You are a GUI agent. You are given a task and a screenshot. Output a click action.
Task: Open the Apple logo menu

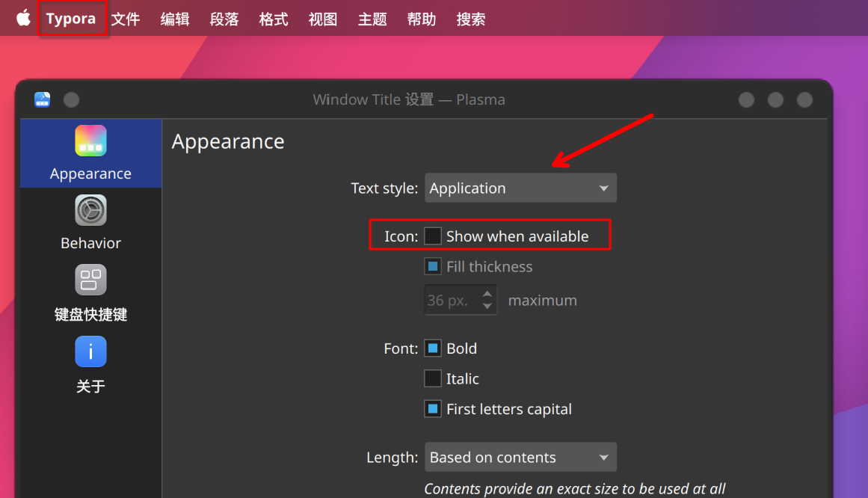(23, 18)
